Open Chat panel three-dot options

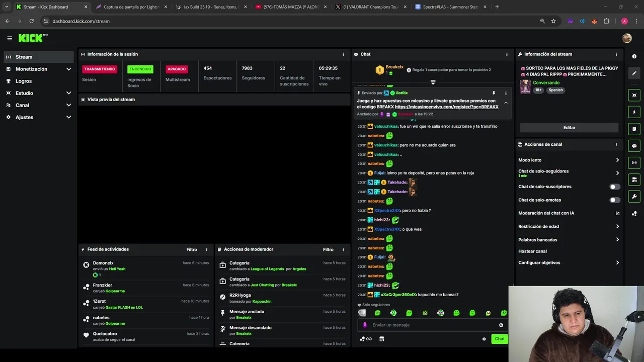507,54
